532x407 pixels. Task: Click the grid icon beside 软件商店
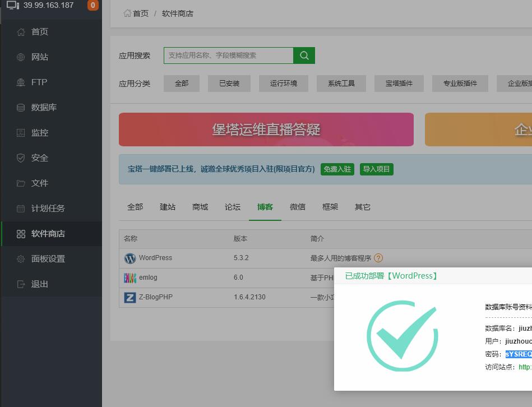click(21, 234)
